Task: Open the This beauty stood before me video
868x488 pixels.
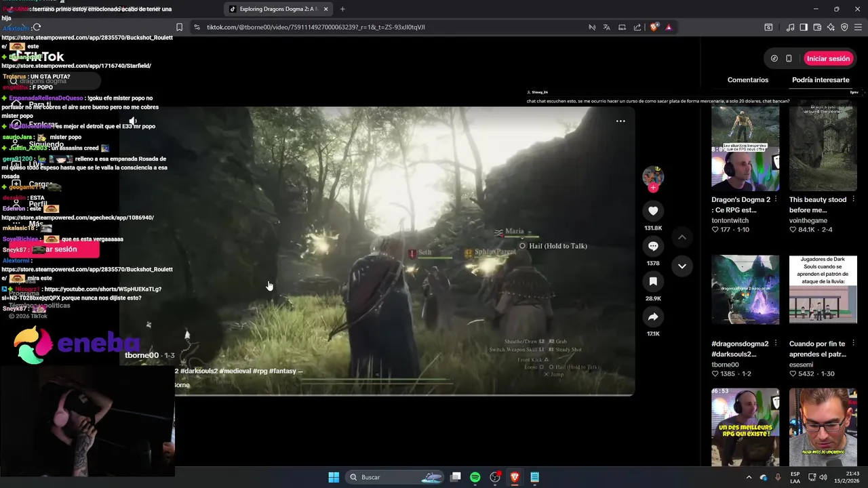Action: tap(823, 148)
